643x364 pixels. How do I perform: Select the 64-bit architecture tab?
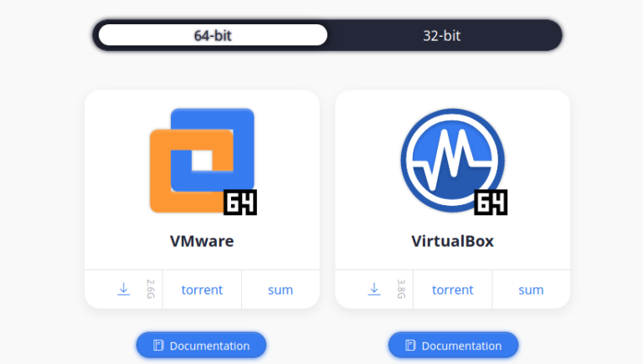213,35
